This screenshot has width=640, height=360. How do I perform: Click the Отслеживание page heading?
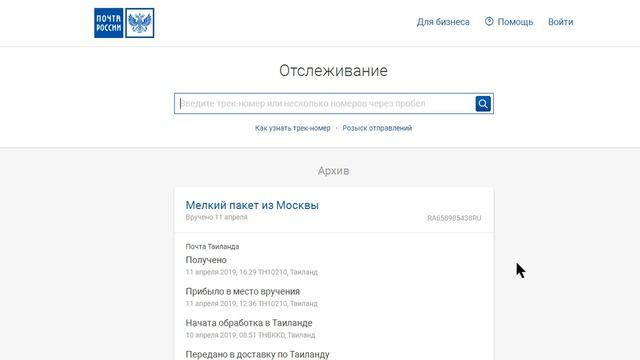(x=333, y=71)
